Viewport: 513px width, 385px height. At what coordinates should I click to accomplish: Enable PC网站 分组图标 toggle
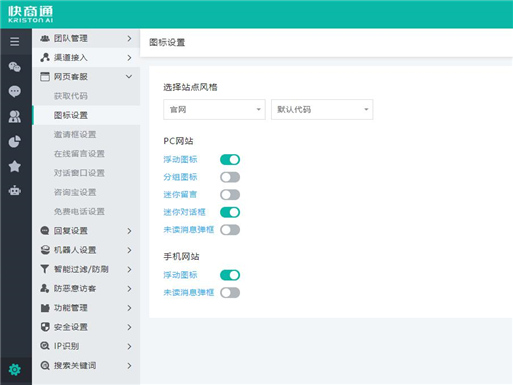[230, 177]
